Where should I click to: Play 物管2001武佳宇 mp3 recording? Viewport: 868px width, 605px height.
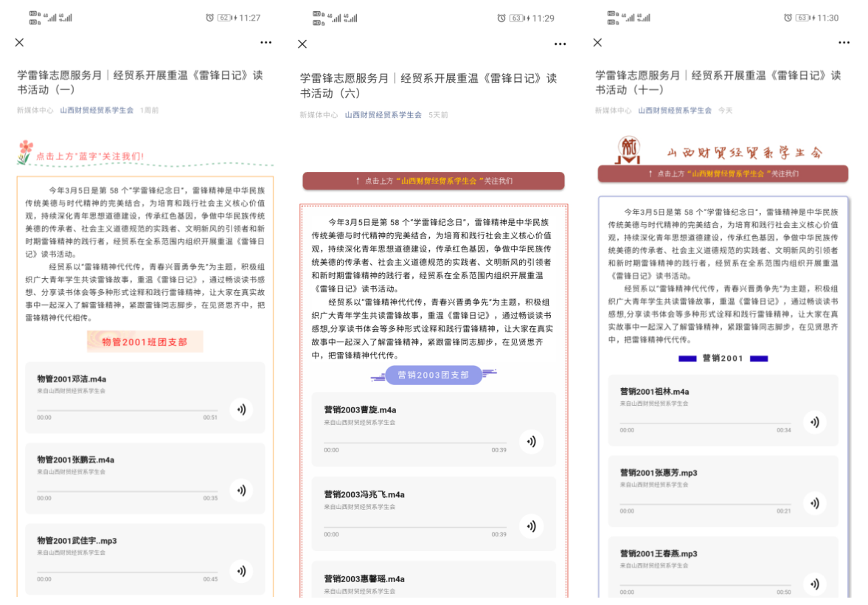(x=240, y=571)
